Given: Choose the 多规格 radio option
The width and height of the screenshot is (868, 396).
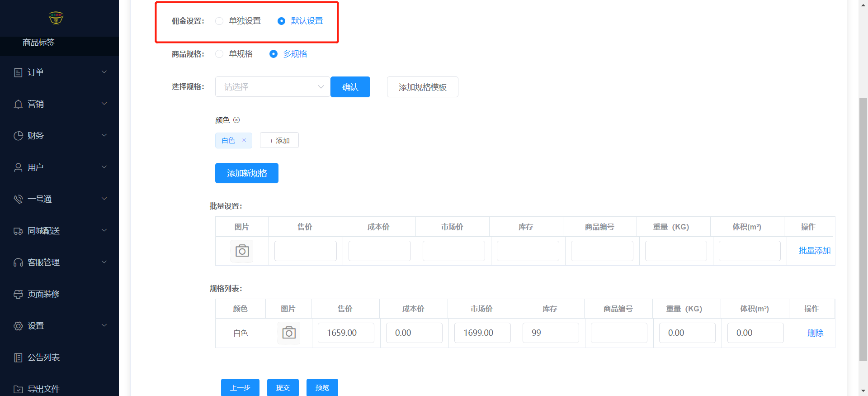Looking at the screenshot, I should 274,54.
